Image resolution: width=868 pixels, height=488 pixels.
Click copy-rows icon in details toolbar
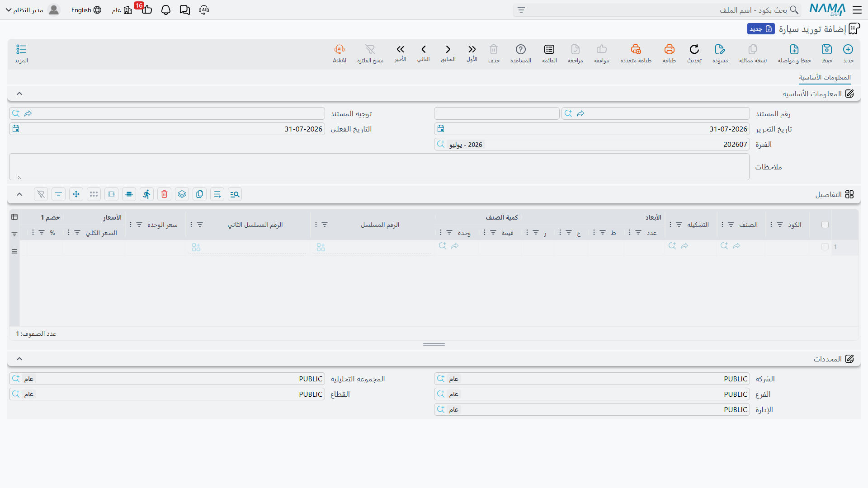(x=200, y=194)
